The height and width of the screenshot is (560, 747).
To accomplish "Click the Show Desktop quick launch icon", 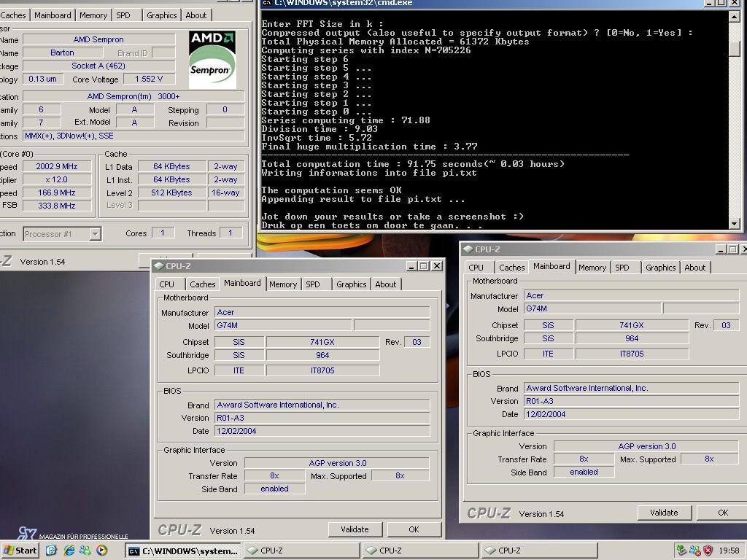I will [52, 551].
